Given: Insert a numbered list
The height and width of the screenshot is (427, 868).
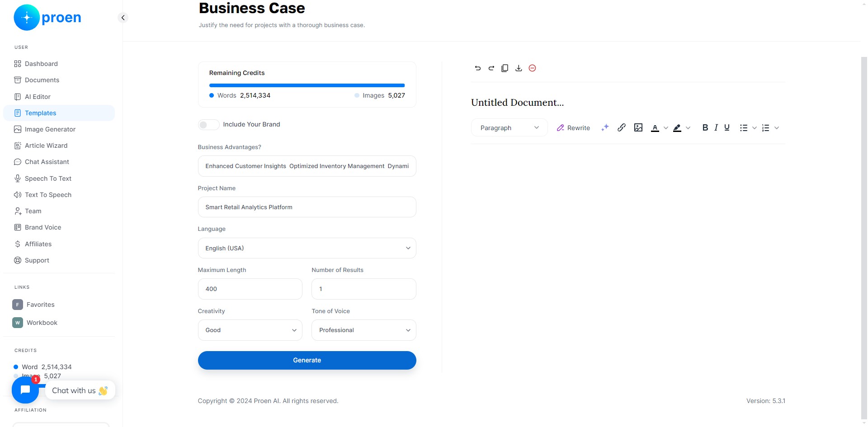Looking at the screenshot, I should click(765, 128).
